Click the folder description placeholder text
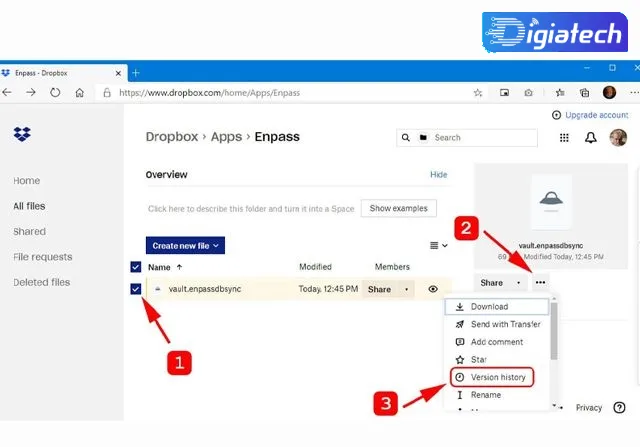 251,209
